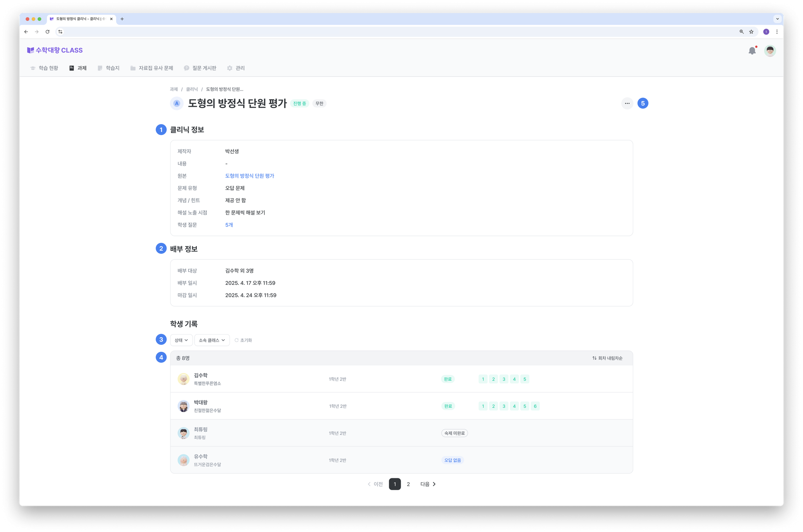803x532 pixels.
Task: Close the current browser tab
Action: (111, 19)
